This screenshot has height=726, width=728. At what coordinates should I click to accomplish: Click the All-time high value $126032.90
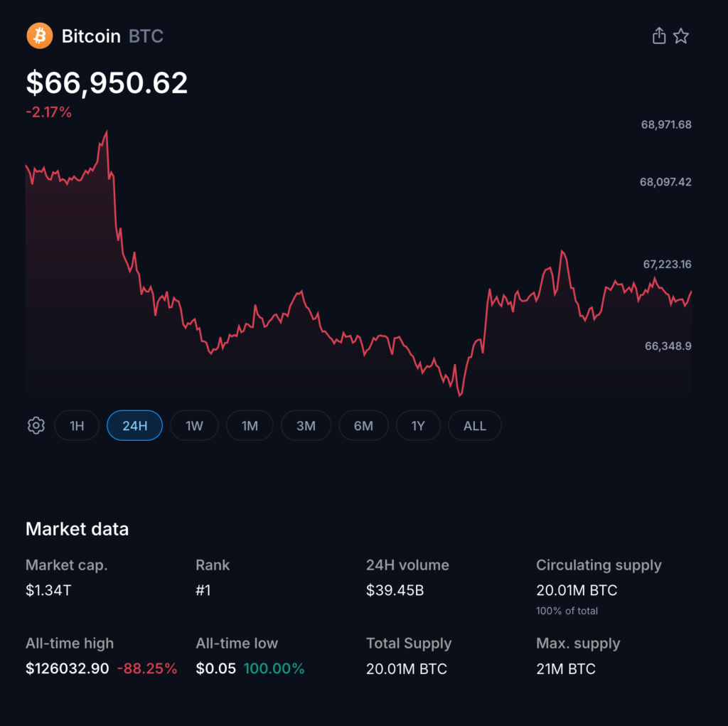(68, 668)
